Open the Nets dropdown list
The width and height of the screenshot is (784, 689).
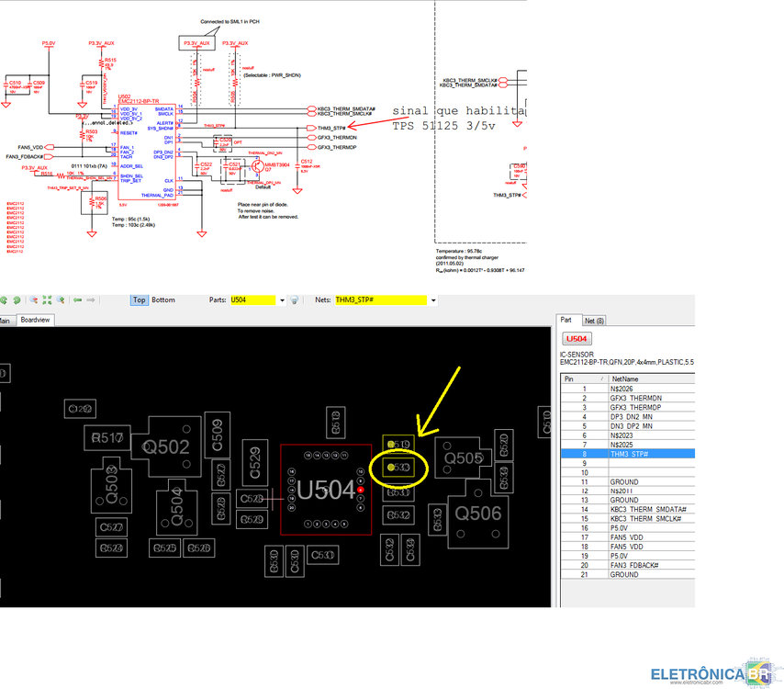432,299
